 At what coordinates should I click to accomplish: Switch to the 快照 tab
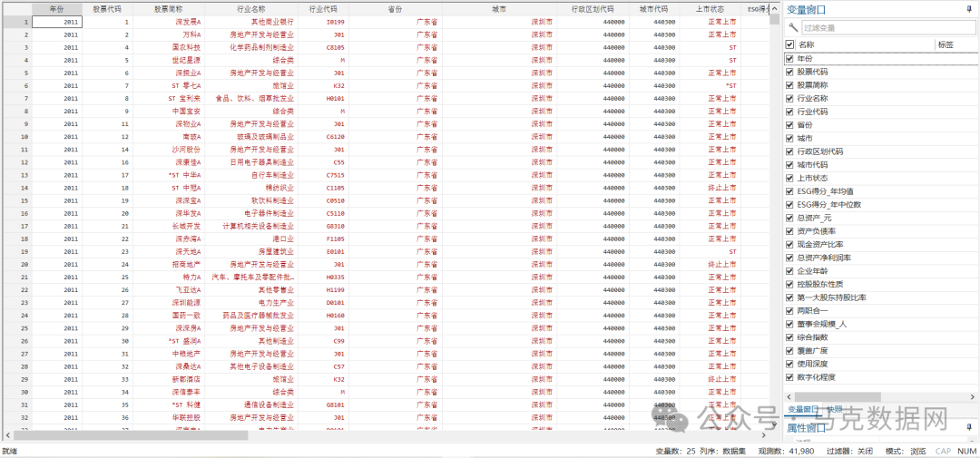834,409
